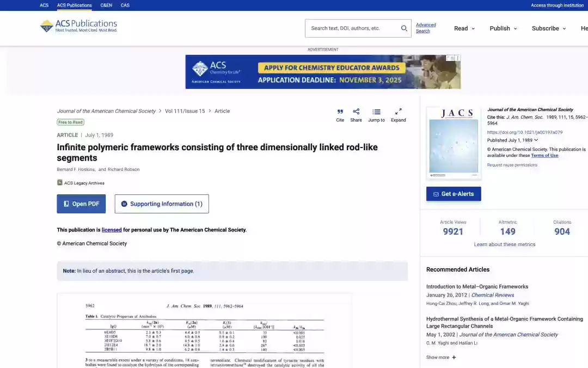Switch to the C&EN top tab
The width and height of the screenshot is (588, 368).
[x=106, y=5]
